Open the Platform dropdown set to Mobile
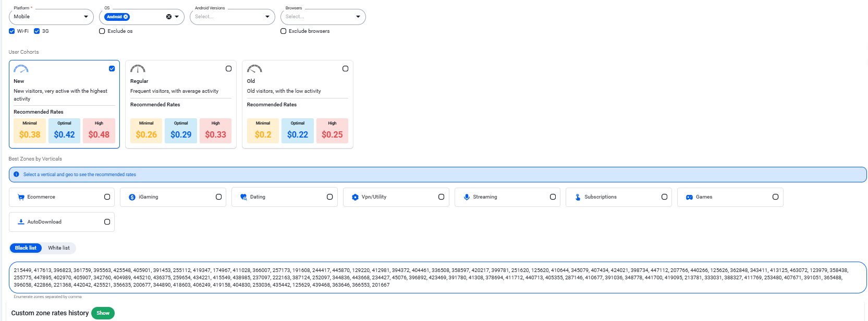 tap(51, 17)
